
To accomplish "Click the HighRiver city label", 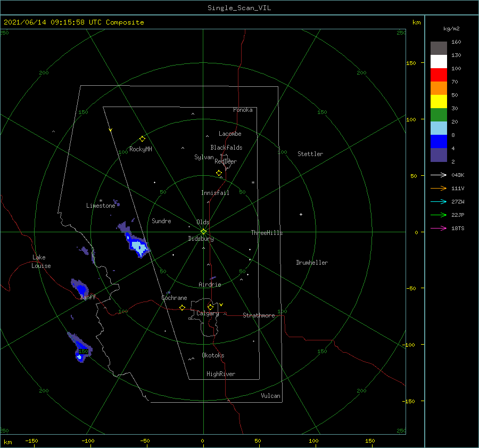I will (221, 374).
